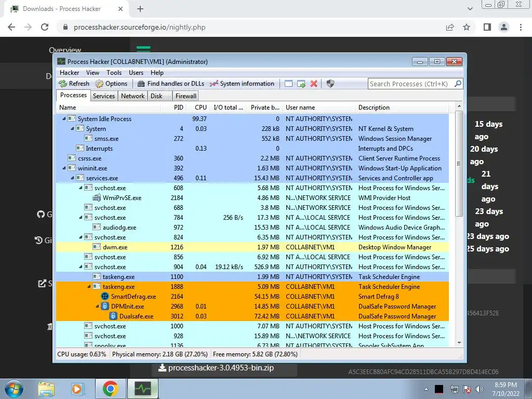
Task: Open Chrome profile avatar menu
Action: click(x=504, y=27)
